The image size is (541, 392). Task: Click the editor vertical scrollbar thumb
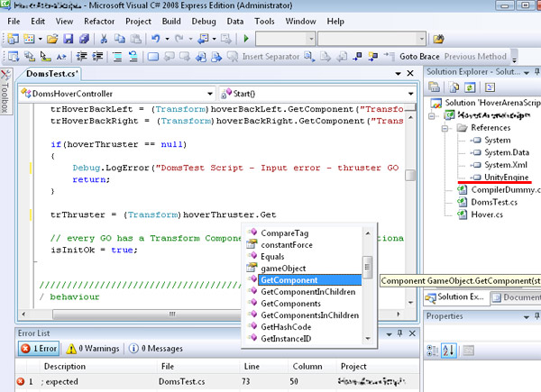coord(410,175)
